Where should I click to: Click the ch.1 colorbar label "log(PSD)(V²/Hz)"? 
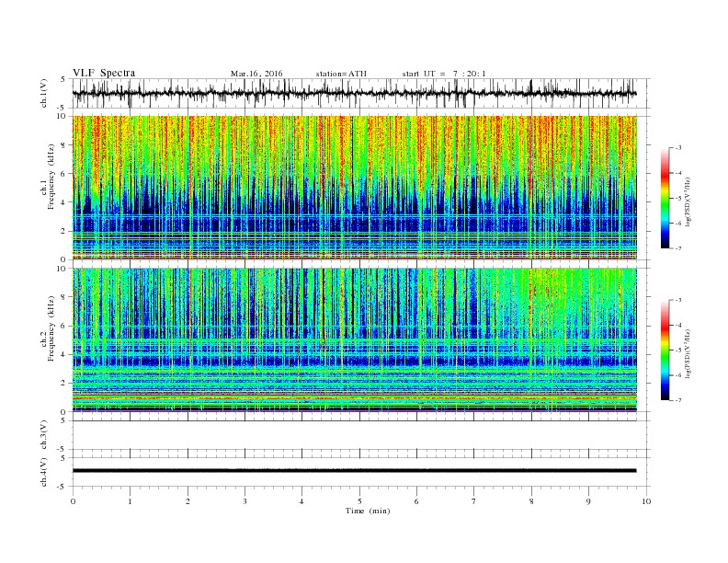[688, 202]
